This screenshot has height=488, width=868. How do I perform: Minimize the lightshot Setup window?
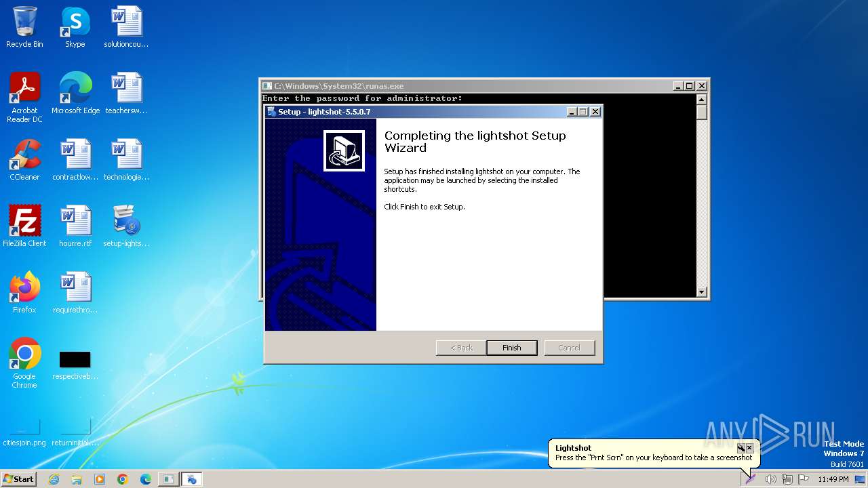pos(571,112)
